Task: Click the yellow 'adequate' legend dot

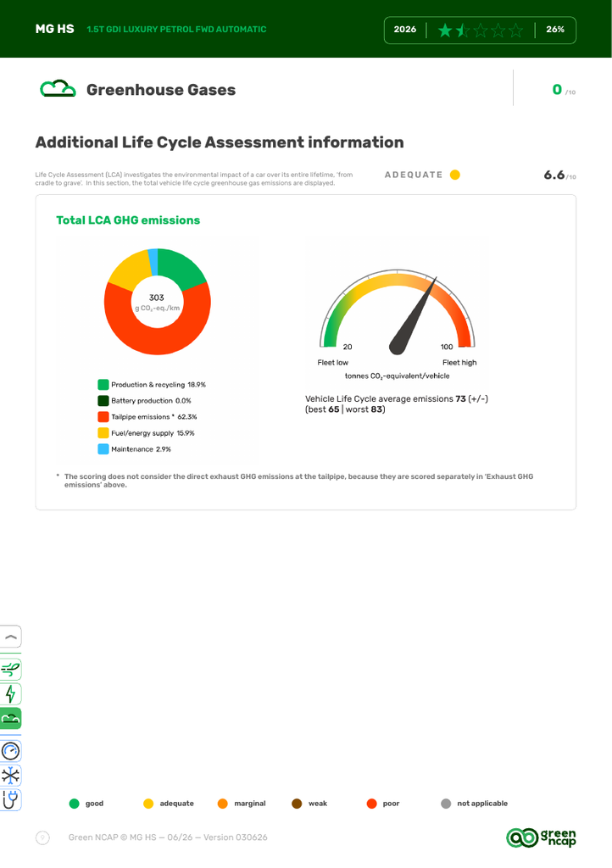Action: tap(148, 804)
